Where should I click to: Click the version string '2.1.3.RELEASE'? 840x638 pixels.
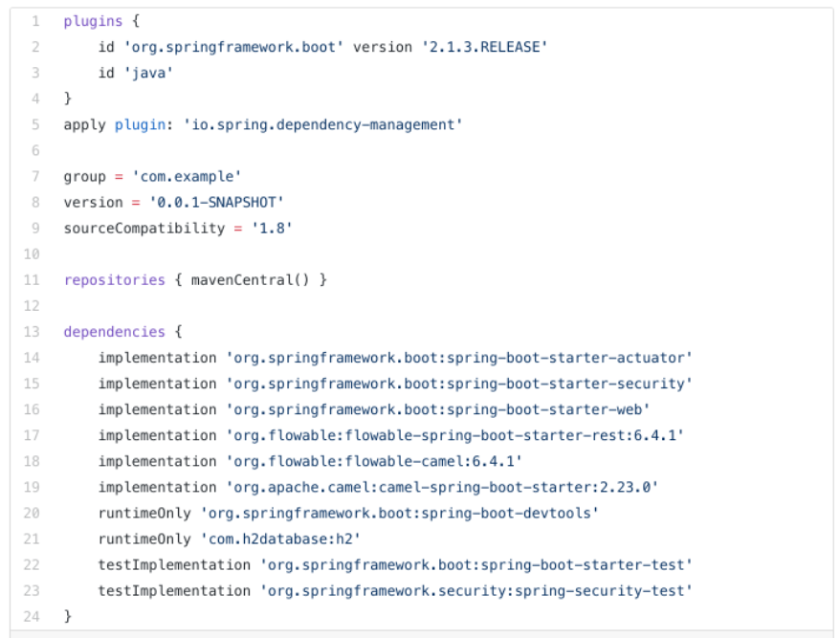(x=485, y=47)
